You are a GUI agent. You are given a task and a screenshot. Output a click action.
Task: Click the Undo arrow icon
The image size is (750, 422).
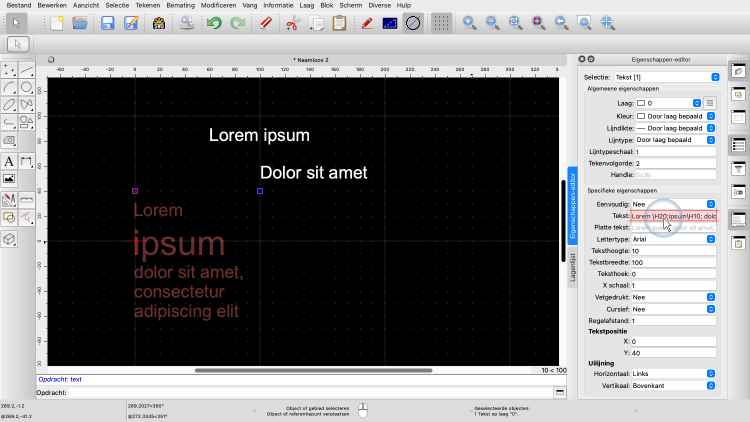(214, 22)
